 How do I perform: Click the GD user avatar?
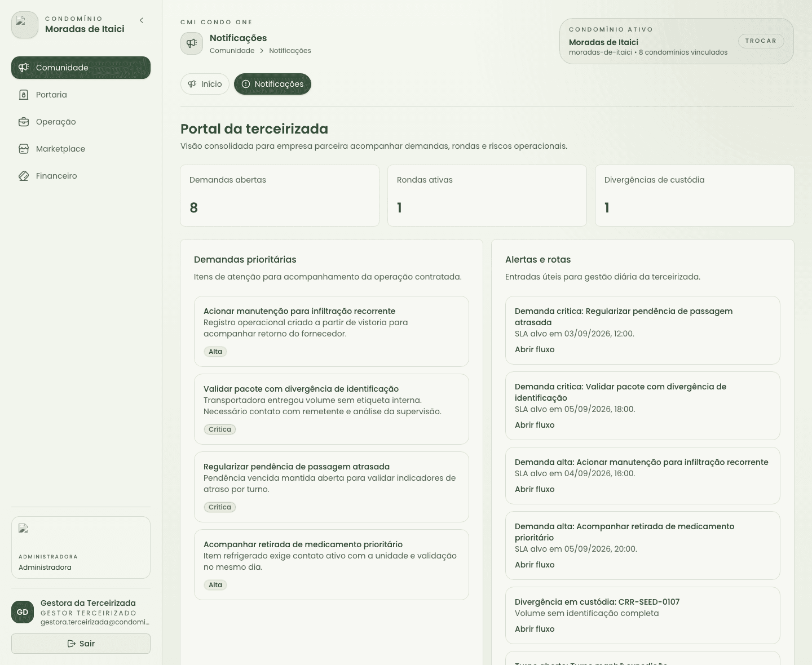coord(23,612)
